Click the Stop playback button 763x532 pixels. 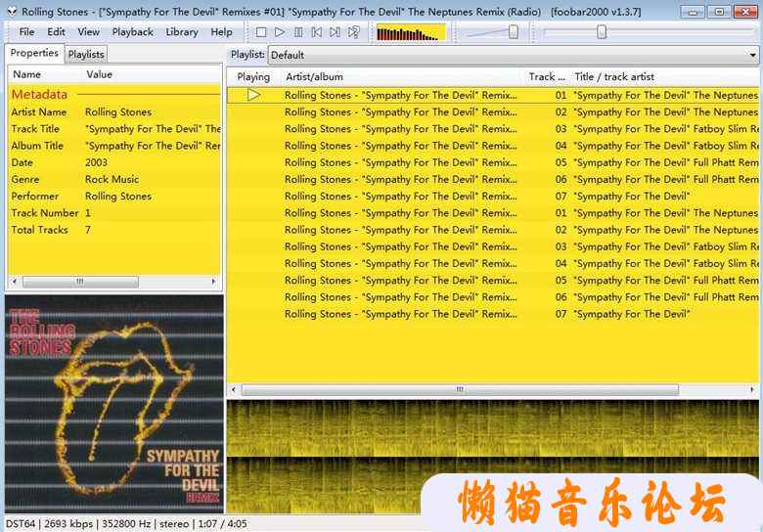click(x=261, y=32)
